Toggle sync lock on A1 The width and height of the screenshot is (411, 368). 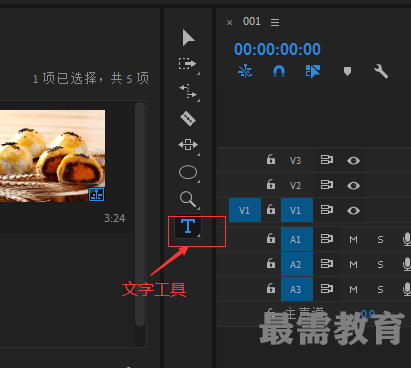[327, 239]
